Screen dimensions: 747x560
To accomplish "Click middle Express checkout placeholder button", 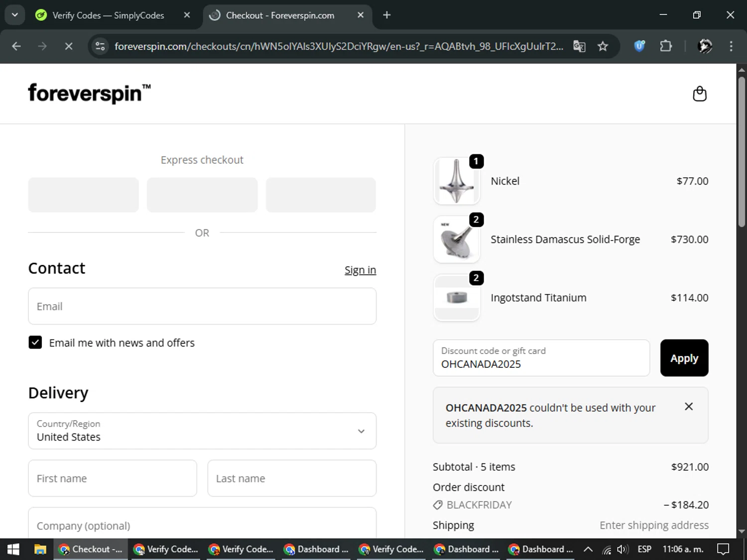I will 202,195.
